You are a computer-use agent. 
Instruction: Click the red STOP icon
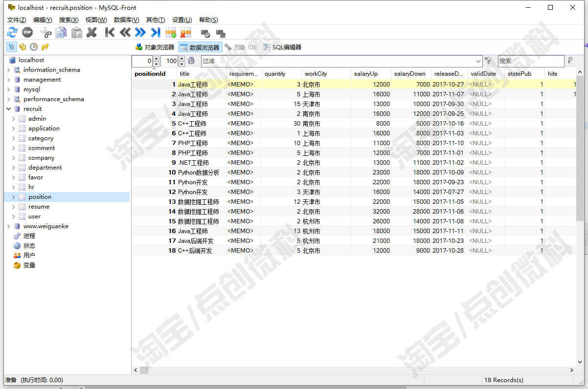pyautogui.click(x=27, y=32)
